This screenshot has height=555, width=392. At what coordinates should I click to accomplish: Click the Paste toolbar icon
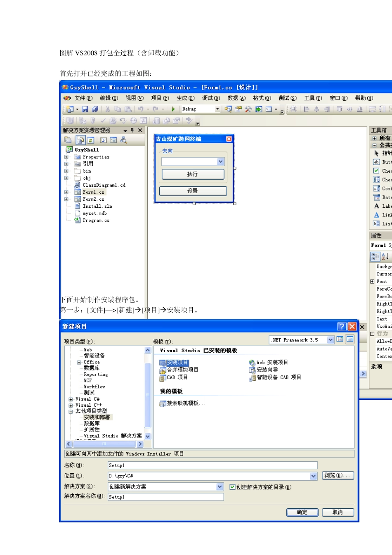(x=128, y=109)
